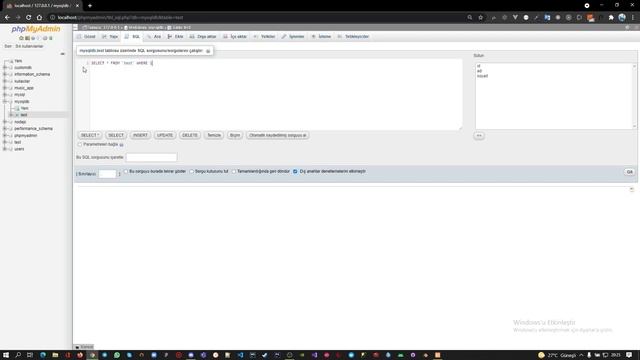Image resolution: width=640 pixels, height=360 pixels.
Task: Open the phpMyAdmin documentation icon
Action: 33,38
